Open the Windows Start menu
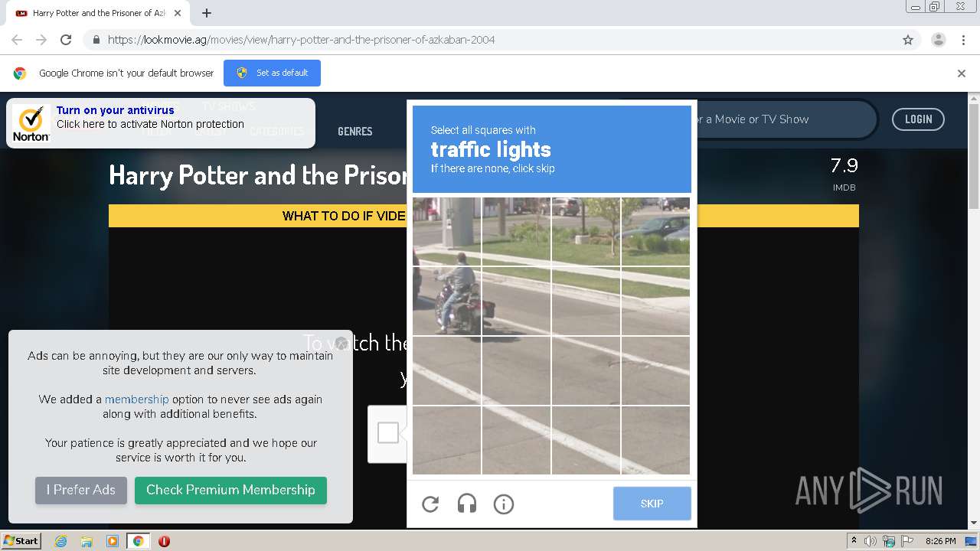Image resolution: width=980 pixels, height=551 pixels. (x=21, y=540)
